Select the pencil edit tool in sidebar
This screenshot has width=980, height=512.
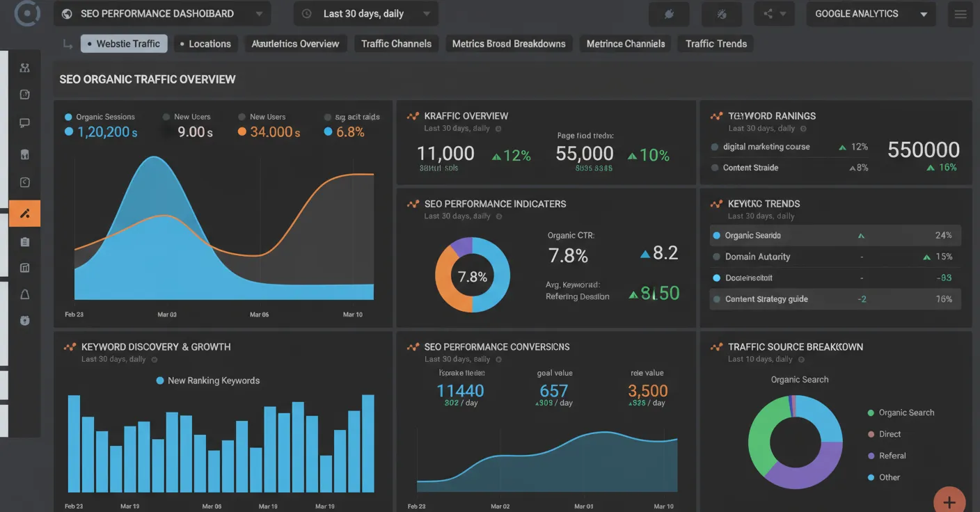[x=24, y=214]
